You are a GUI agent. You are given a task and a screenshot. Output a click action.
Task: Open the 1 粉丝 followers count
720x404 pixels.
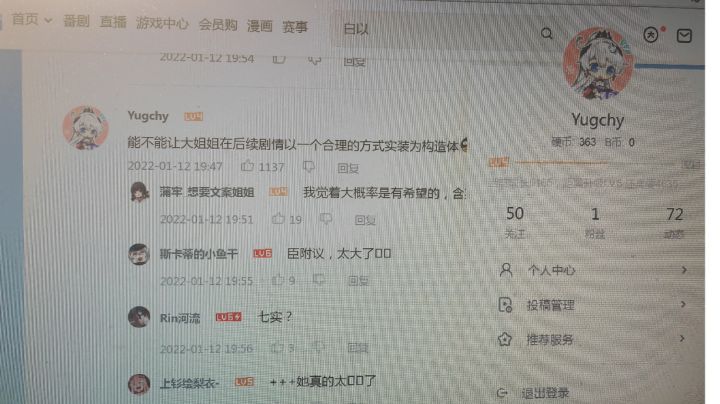coord(595,223)
